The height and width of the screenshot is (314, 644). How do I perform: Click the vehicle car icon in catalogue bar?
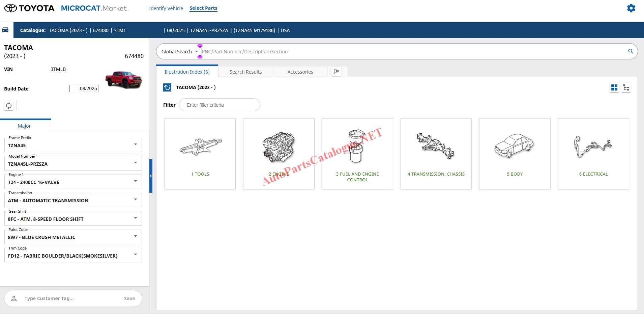pyautogui.click(x=5, y=30)
